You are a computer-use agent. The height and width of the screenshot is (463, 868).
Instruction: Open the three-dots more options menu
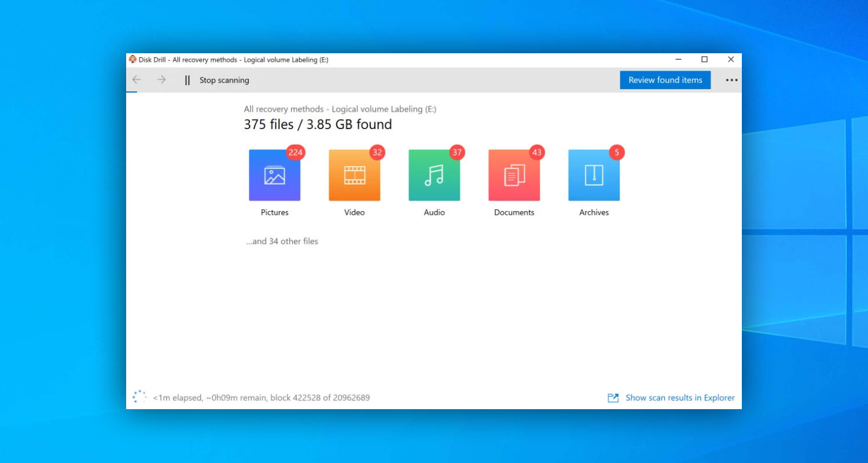[731, 80]
